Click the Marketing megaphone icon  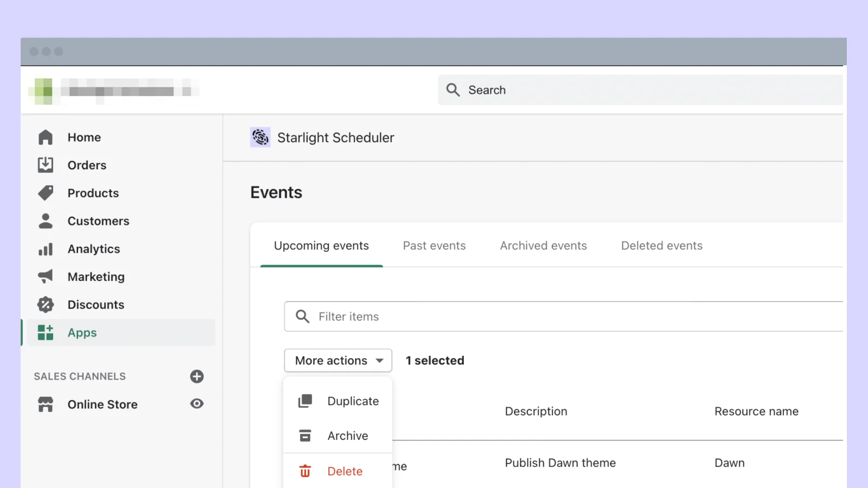(x=46, y=277)
